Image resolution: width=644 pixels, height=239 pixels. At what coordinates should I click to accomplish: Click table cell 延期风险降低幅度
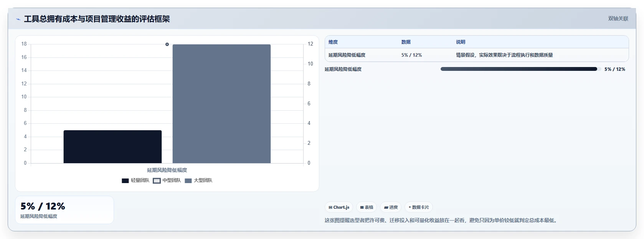coord(347,55)
